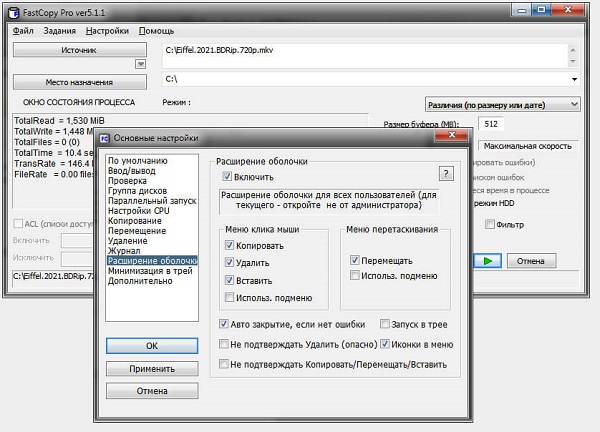Click OK in settings dialog

coord(152,346)
